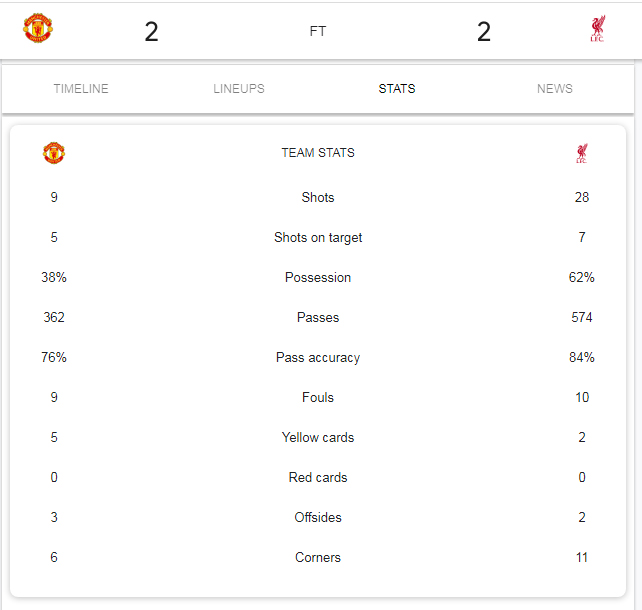Click the Pass accuracy label
Screen dimensions: 642x610
click(x=318, y=357)
